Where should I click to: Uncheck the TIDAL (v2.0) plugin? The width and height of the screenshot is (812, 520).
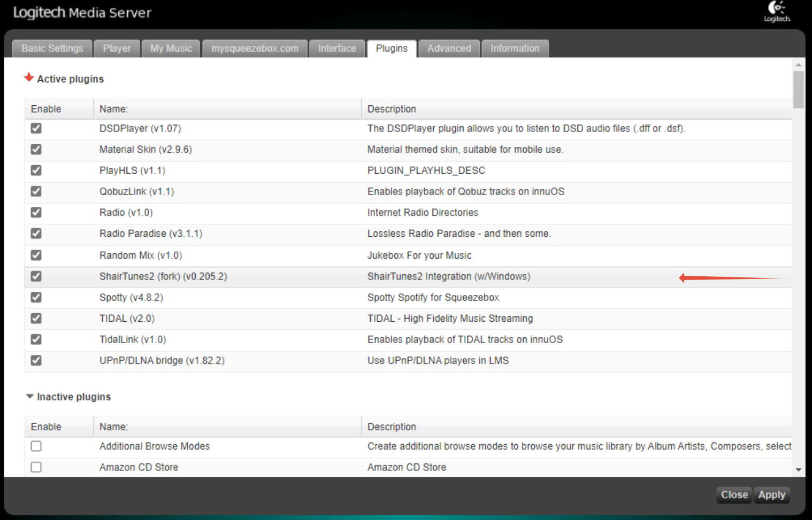[36, 319]
